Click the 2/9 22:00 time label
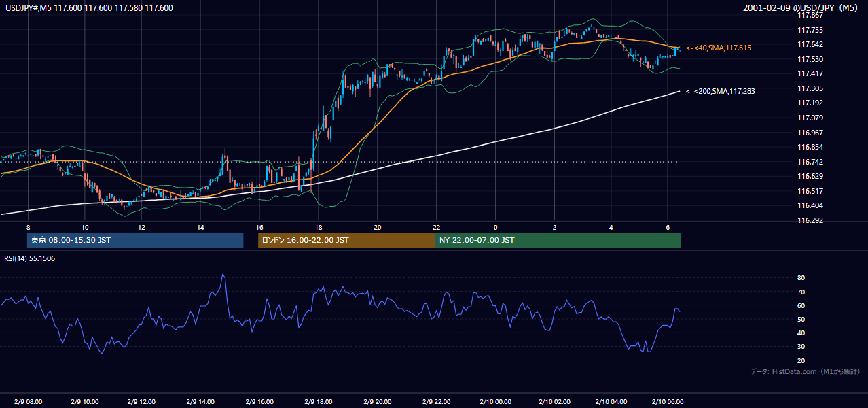The width and height of the screenshot is (868, 408). click(x=436, y=401)
